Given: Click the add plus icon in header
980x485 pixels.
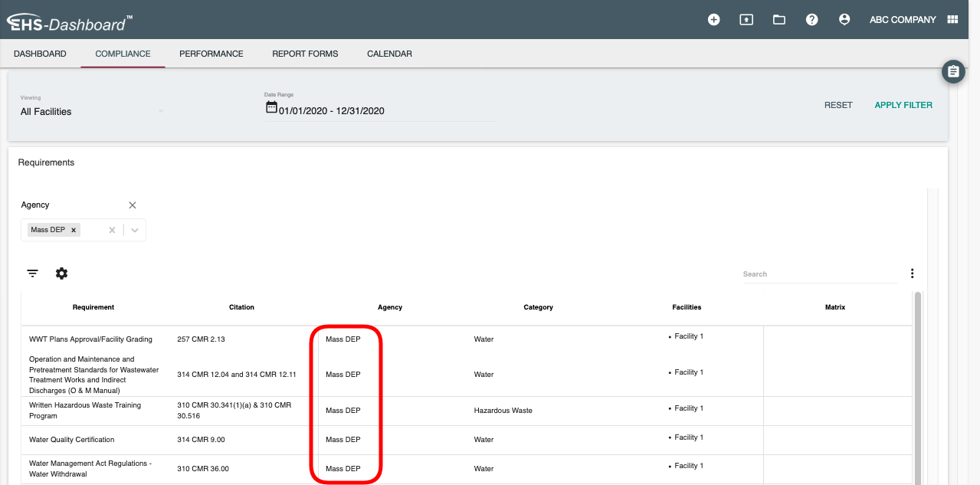Looking at the screenshot, I should tap(713, 20).
